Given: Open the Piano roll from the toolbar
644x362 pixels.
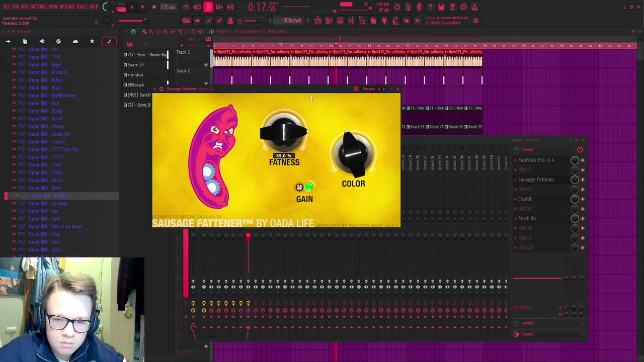Looking at the screenshot, I should (329, 21).
